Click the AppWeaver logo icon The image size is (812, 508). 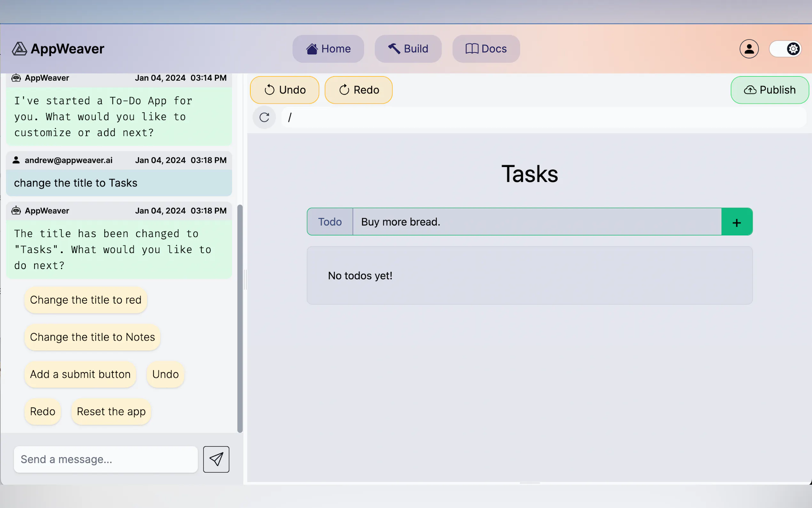[20, 49]
